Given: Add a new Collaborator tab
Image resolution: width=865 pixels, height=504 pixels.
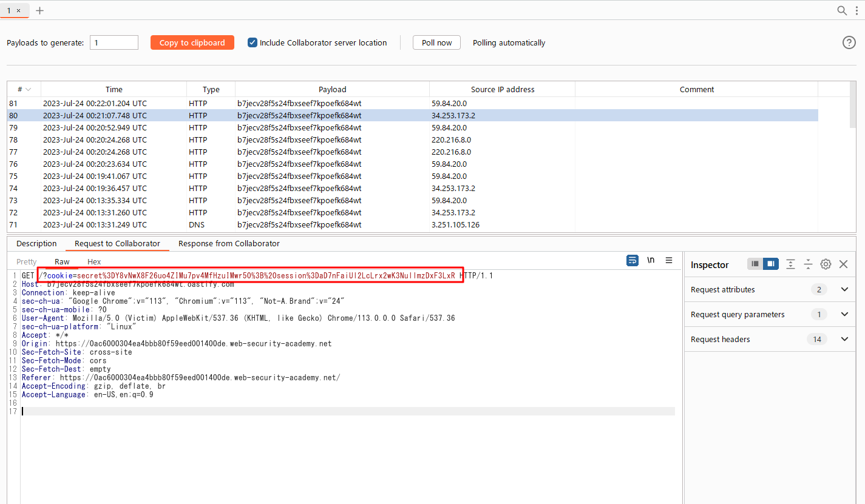Looking at the screenshot, I should tap(40, 10).
